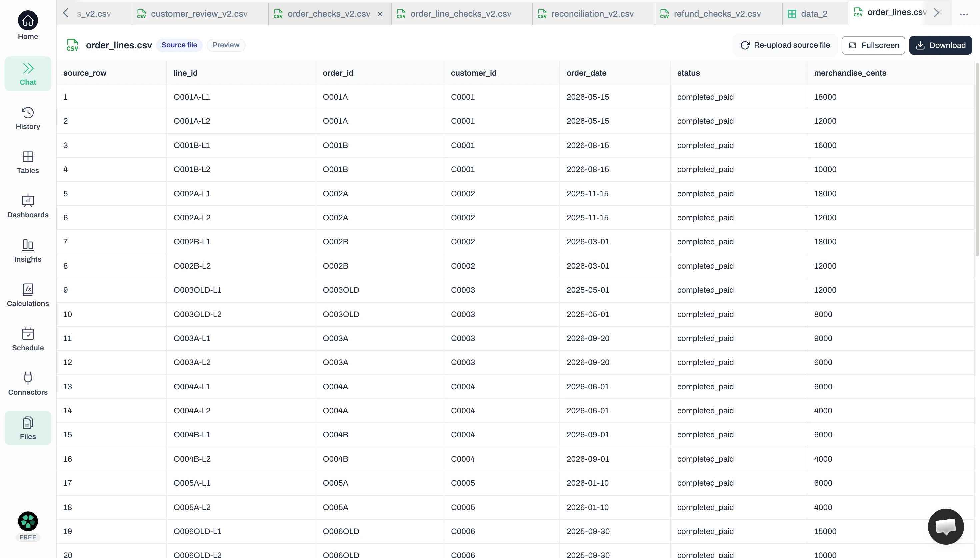
Task: Open the Chat panel
Action: [x=28, y=74]
